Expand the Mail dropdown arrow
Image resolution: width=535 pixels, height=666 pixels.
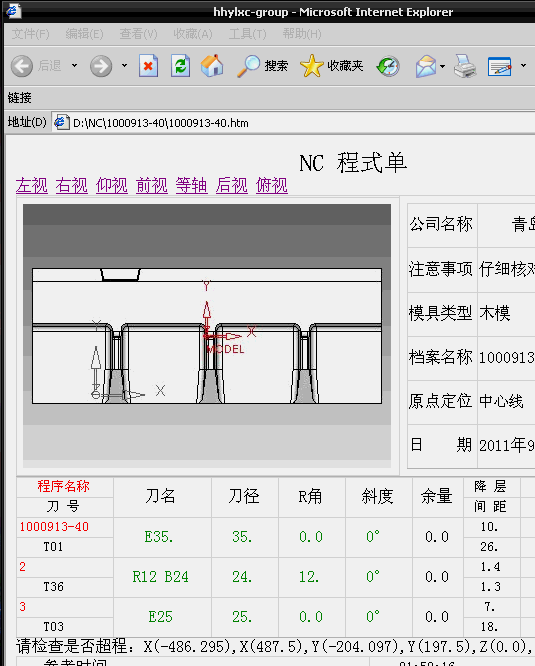point(442,66)
